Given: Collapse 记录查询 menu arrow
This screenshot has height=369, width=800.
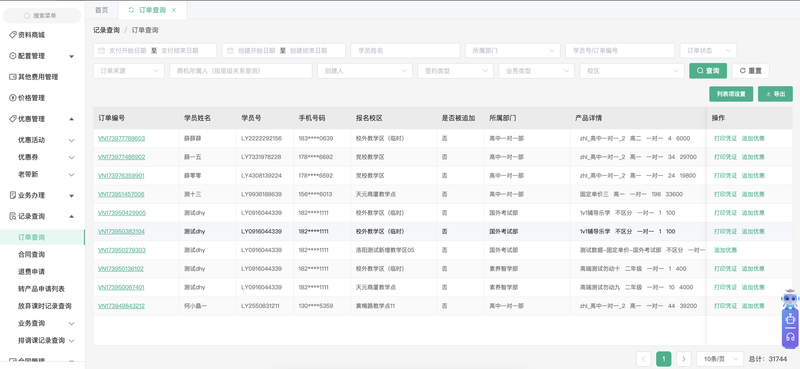Looking at the screenshot, I should (71, 216).
